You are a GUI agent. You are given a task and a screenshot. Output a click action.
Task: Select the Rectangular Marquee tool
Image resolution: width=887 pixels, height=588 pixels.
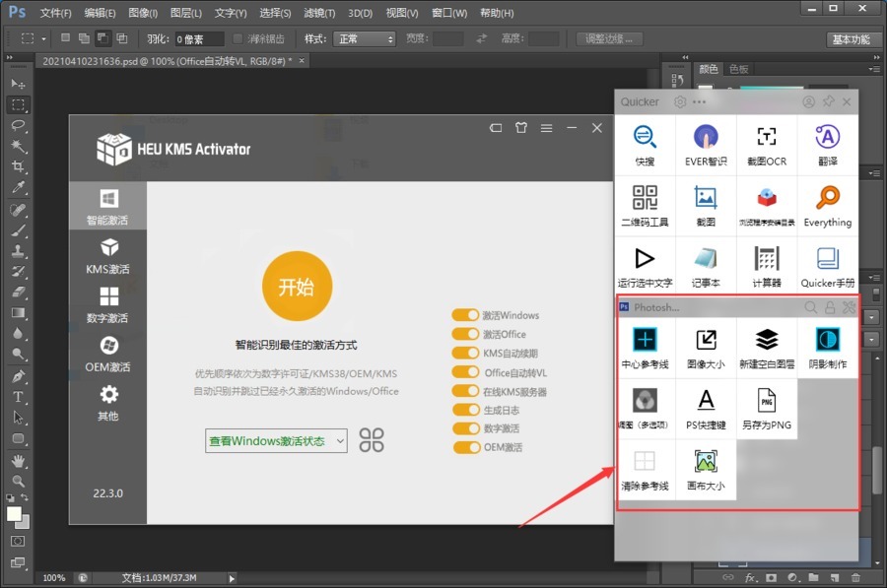18,104
